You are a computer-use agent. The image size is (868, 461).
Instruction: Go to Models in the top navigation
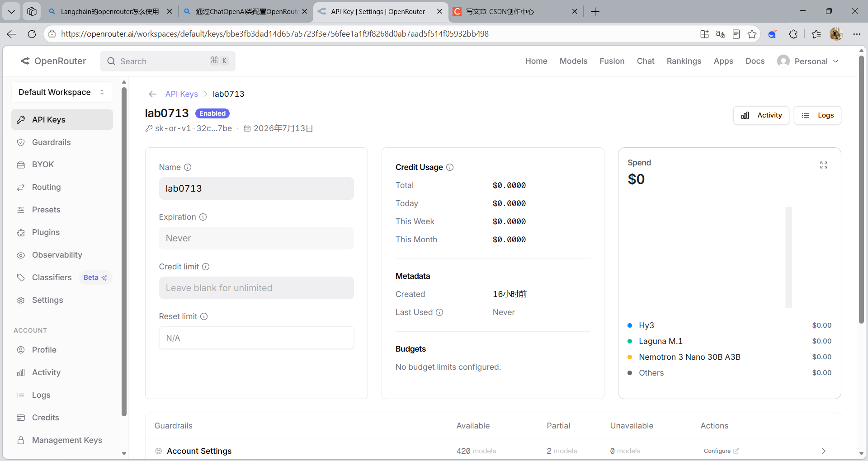click(x=573, y=61)
